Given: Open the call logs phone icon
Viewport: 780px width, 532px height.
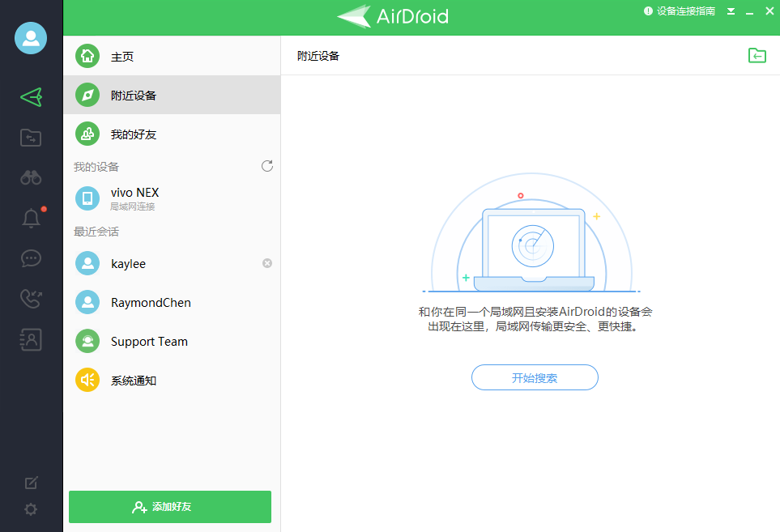Looking at the screenshot, I should pyautogui.click(x=31, y=299).
